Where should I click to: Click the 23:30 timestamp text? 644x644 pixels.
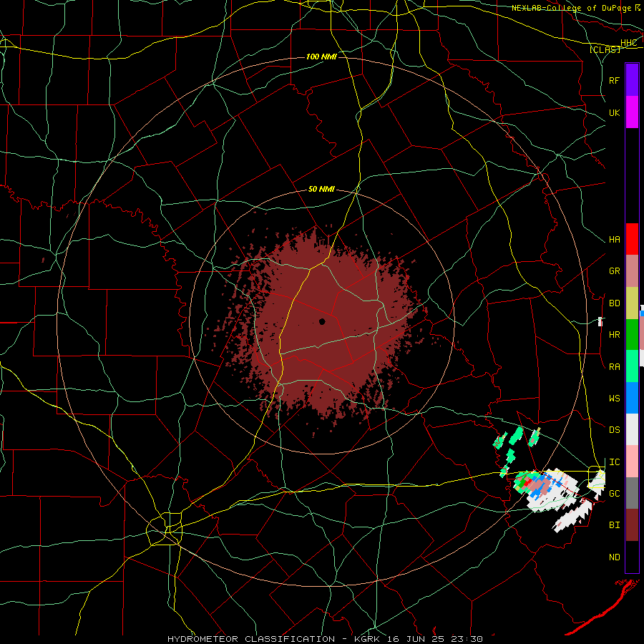[467, 639]
